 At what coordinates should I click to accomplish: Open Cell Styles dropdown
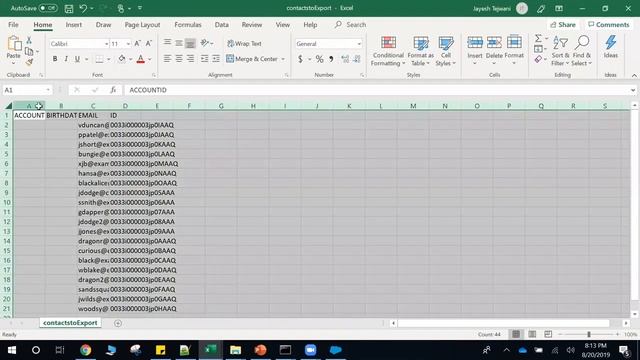pyautogui.click(x=445, y=51)
